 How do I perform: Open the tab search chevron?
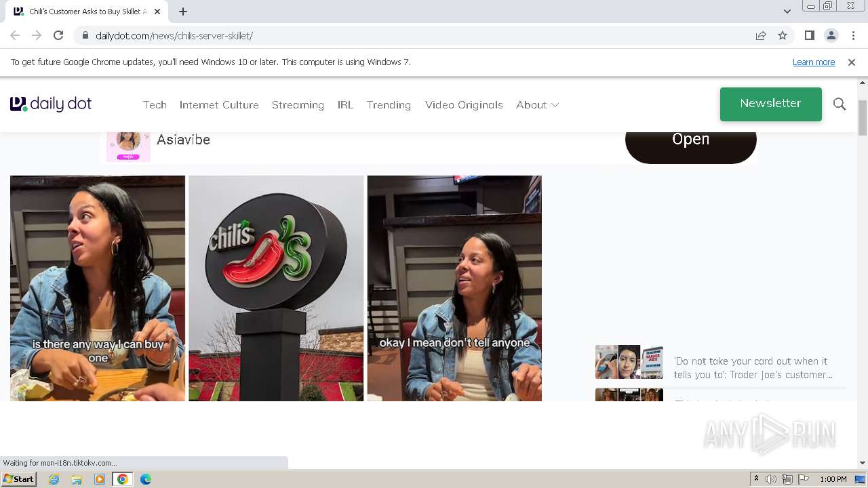click(787, 12)
